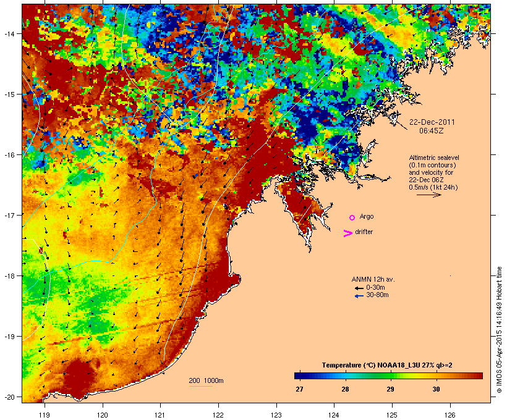The width and height of the screenshot is (507, 420).
Task: Click the longitude axis label 123
Action: pyautogui.click(x=276, y=415)
